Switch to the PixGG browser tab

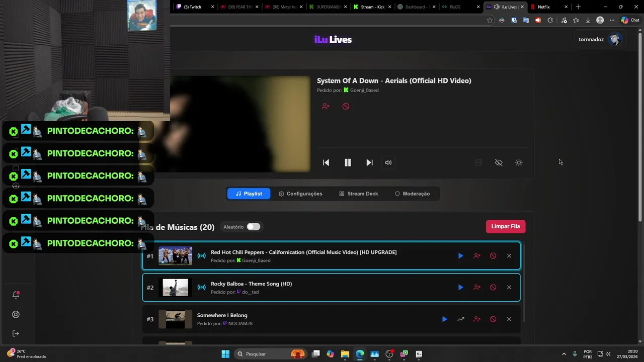461,7
